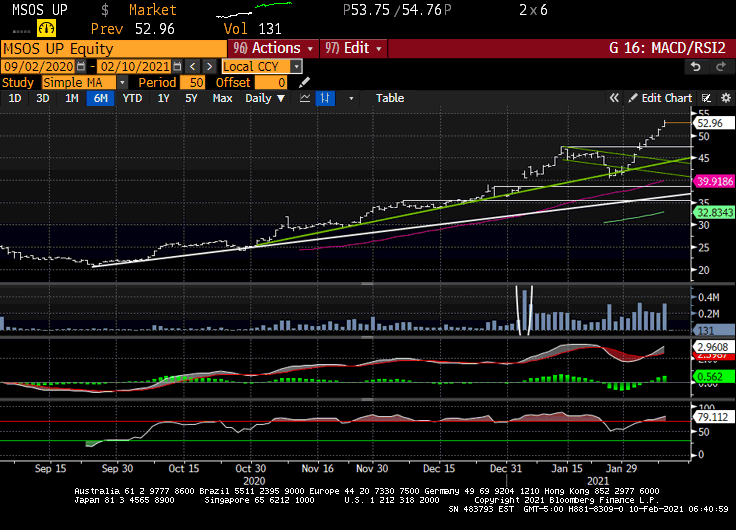Open the Daily periodicity dropdown
The image size is (736, 530).
[265, 98]
